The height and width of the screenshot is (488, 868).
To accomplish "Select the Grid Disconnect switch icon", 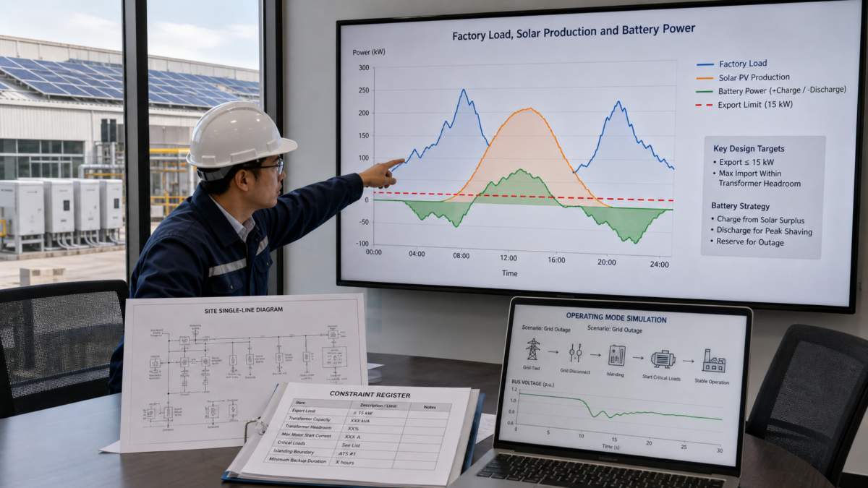I will (575, 352).
